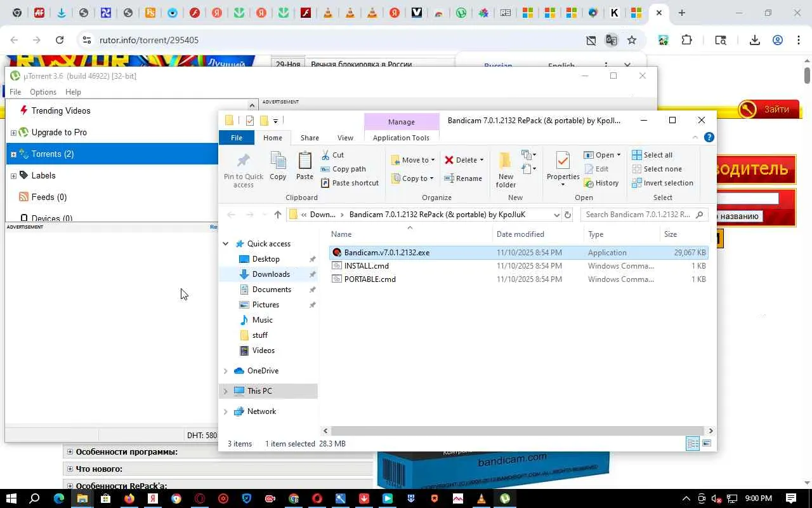Open History from the ribbon Open group
Image resolution: width=812 pixels, height=508 pixels.
[x=601, y=183]
